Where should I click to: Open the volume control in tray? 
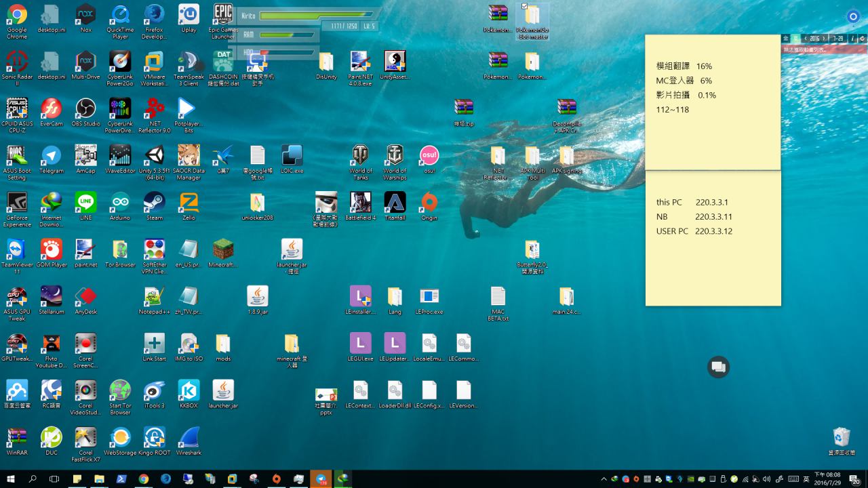click(768, 479)
